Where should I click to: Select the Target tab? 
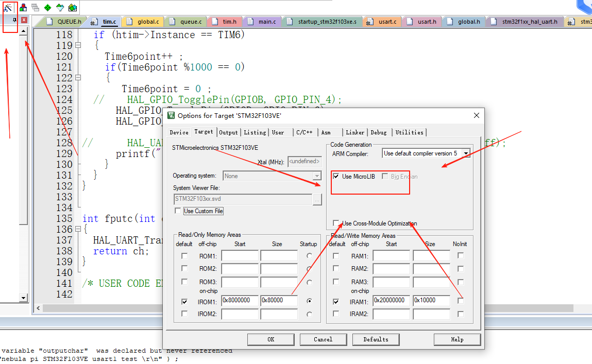click(204, 132)
